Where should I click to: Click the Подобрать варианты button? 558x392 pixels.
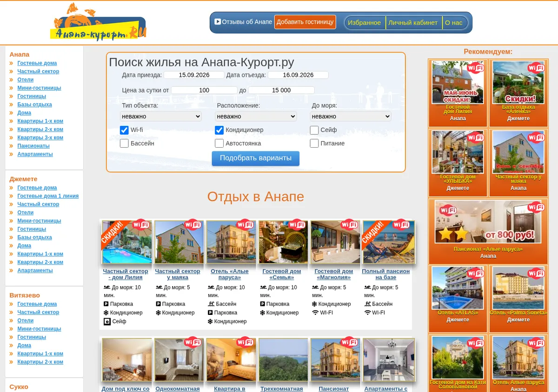(x=256, y=158)
